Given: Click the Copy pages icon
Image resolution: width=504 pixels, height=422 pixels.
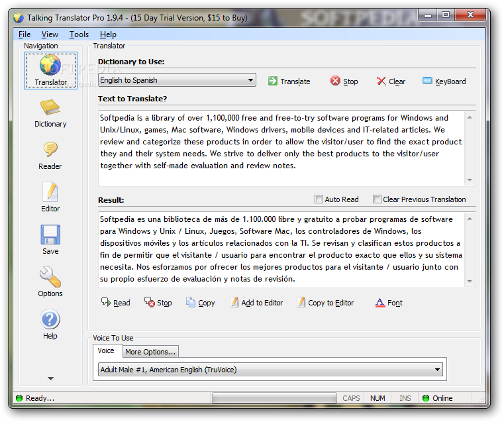Looking at the screenshot, I should click(191, 302).
